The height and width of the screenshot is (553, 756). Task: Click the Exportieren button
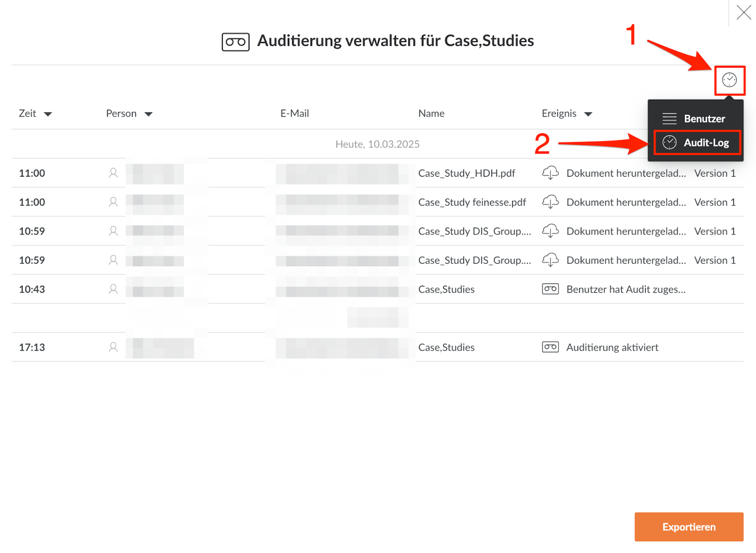[x=688, y=527]
